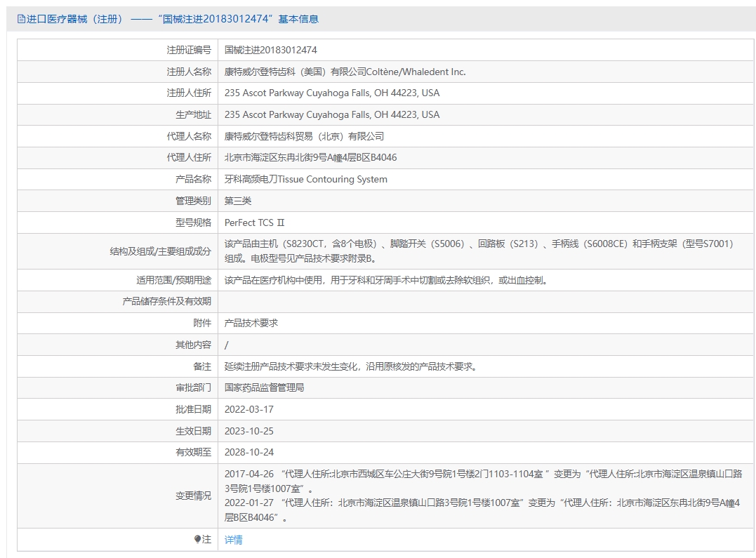This screenshot has width=756, height=558.
Task: Click the 型号规格 label
Action: (193, 222)
